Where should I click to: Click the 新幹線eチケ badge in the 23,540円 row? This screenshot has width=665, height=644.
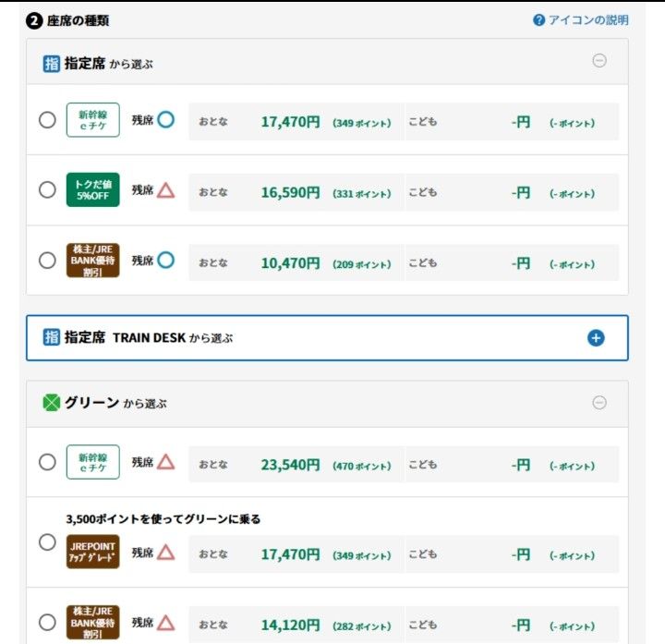coord(93,462)
